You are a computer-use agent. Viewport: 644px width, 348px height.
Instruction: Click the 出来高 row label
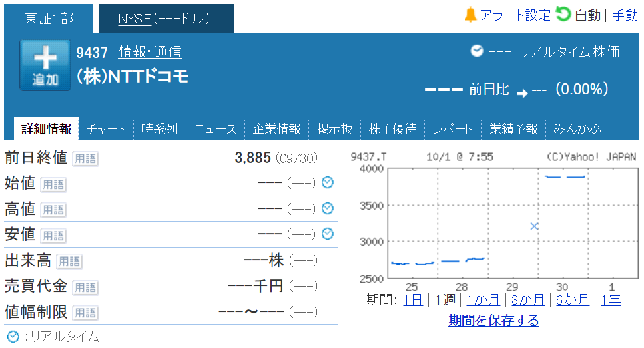pyautogui.click(x=28, y=260)
